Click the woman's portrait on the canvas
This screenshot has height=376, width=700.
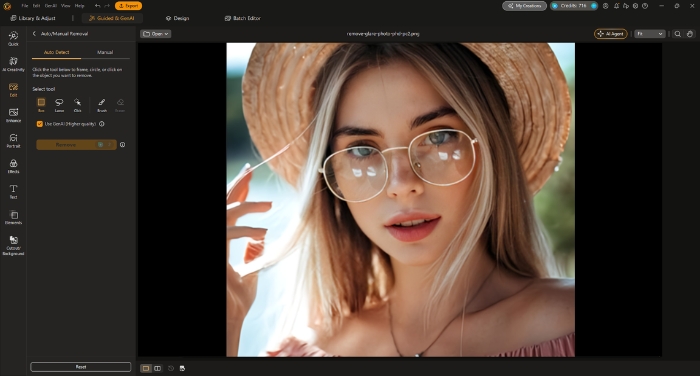coord(400,200)
